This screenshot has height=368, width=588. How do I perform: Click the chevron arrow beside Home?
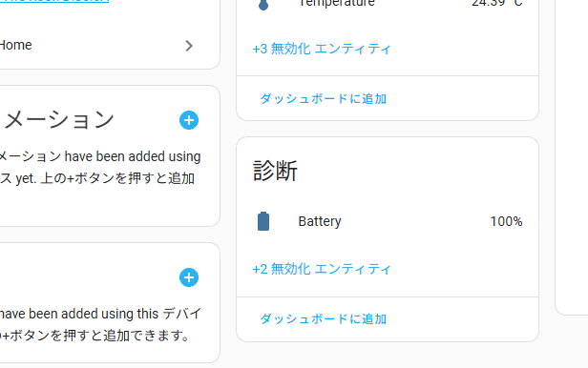coord(189,46)
